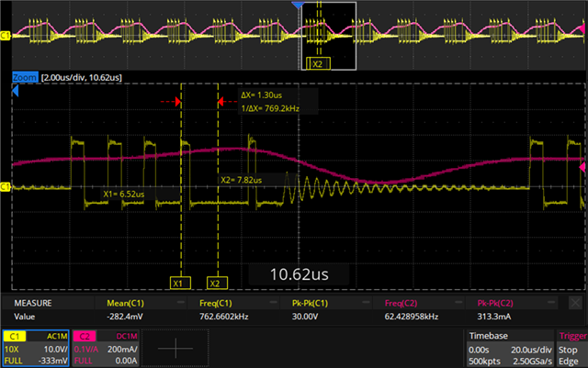Open the Timebase settings panel
This screenshot has width=588, height=368.
click(x=509, y=349)
